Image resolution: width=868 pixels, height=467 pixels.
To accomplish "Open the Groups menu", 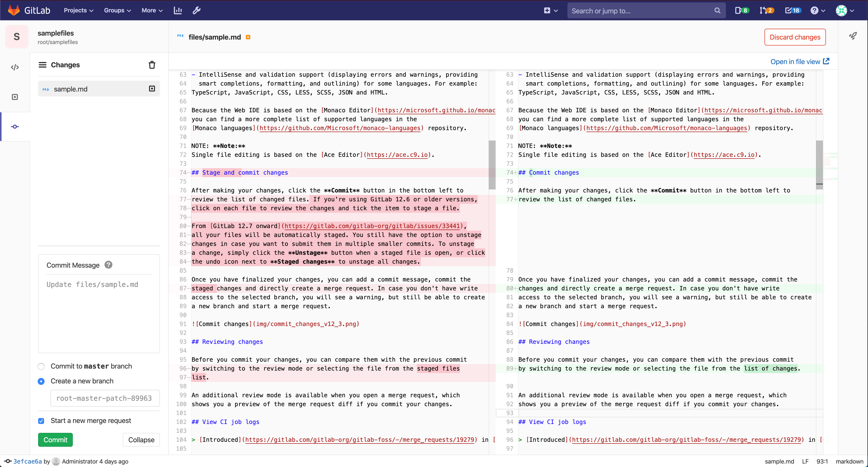I will tap(117, 10).
